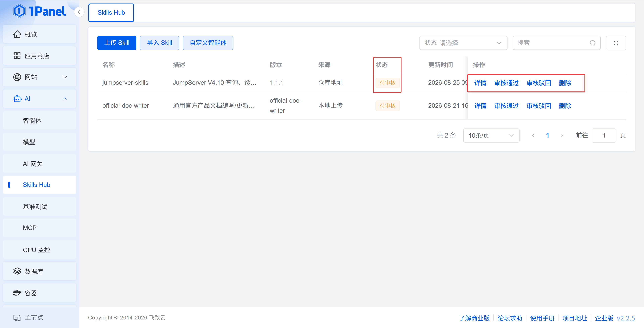Screen dimensions: 644x328
Task: Click the search magnifier icon
Action: click(593, 43)
